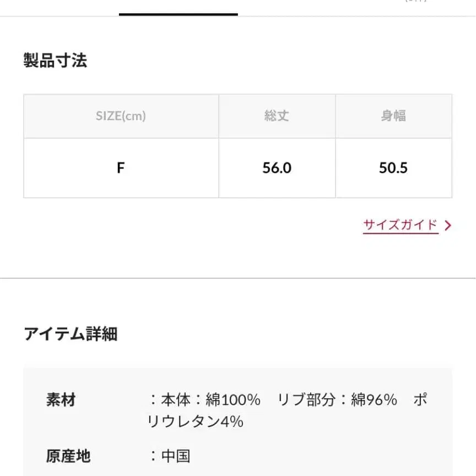The image size is (476, 476).
Task: Select the active tab above 製品寸法
Action: click(x=177, y=6)
